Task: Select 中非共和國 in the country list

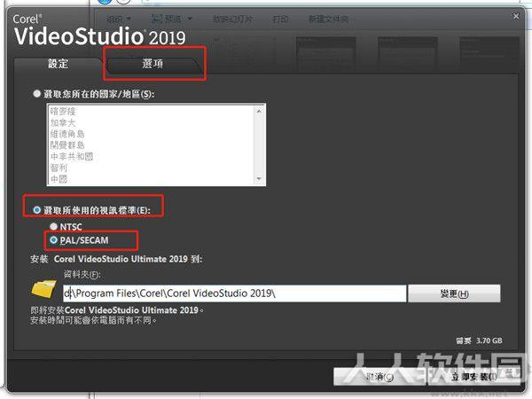Action: 72,156
